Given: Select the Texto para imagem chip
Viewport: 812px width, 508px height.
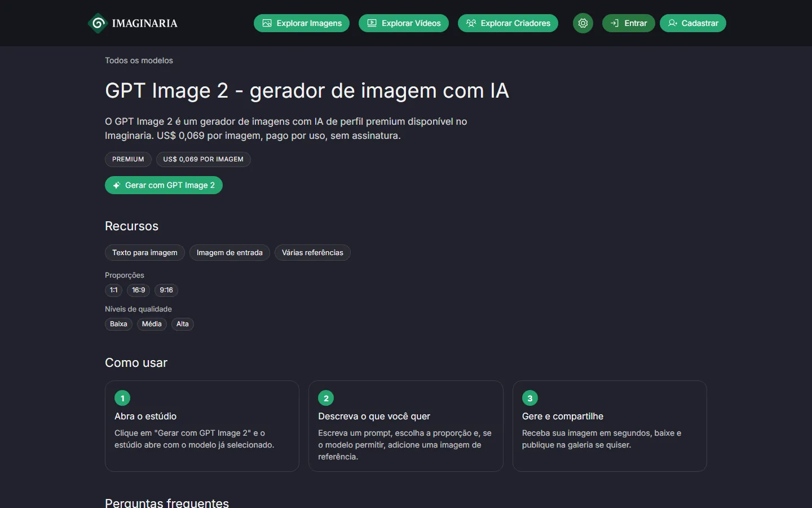Looking at the screenshot, I should pos(145,252).
